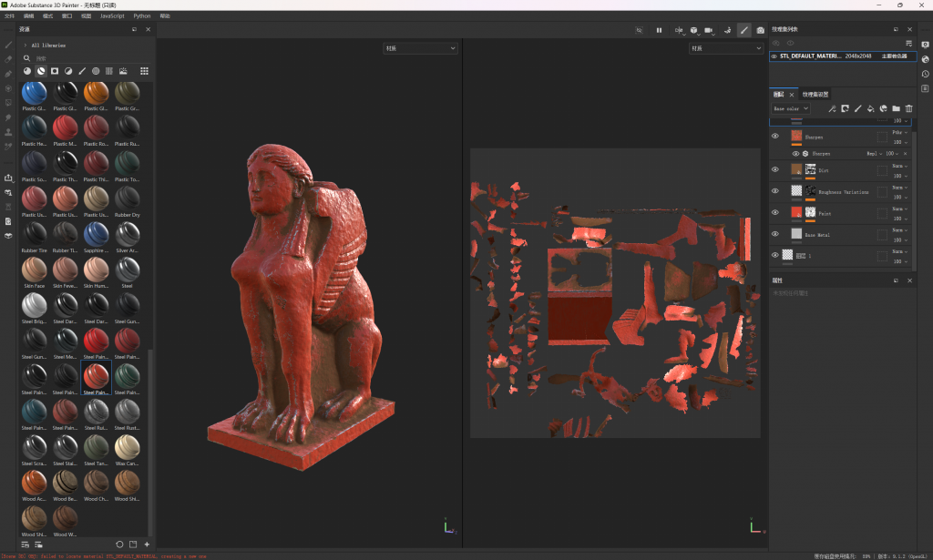Open the Python menu

[x=141, y=16]
